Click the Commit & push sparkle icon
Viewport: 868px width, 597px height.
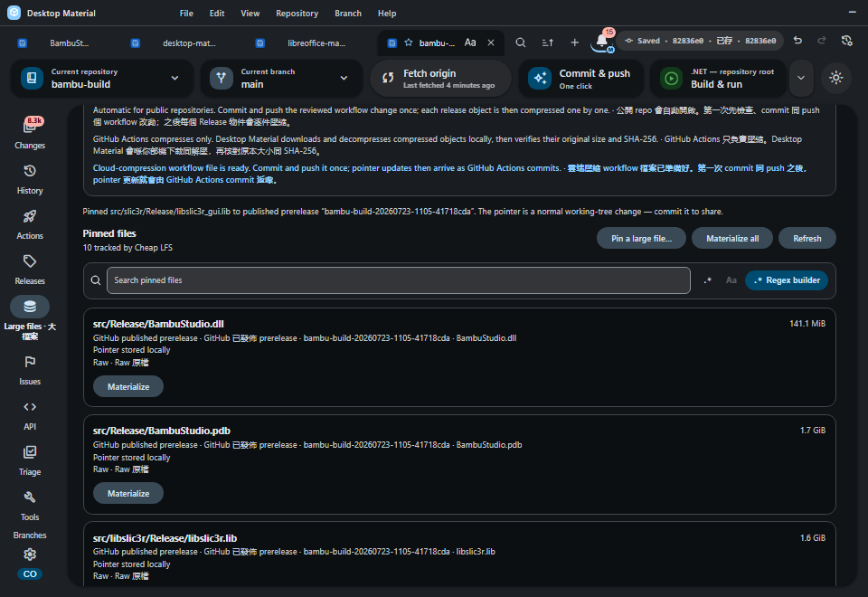pos(539,78)
